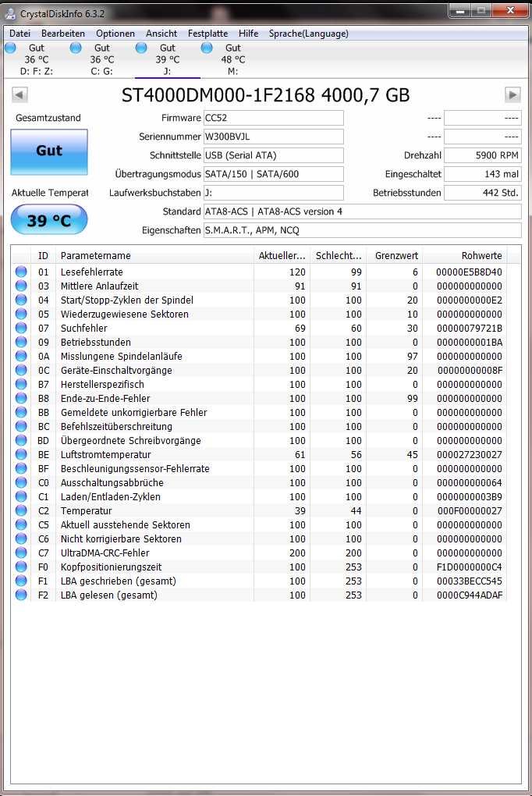Viewport: 532px width, 796px height.
Task: Click status icon of Ausschaltungsabbrüche row
Action: pos(21,482)
